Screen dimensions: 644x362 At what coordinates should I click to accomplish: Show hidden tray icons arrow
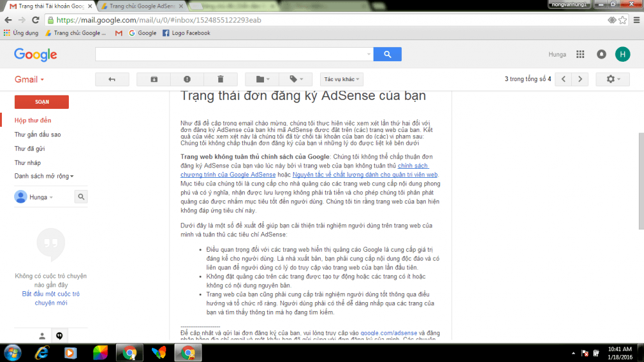573,353
